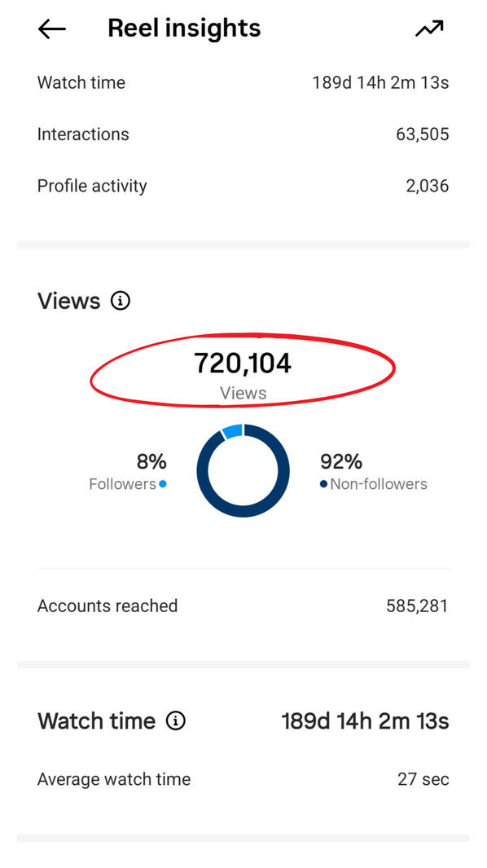Image resolution: width=487 pixels, height=868 pixels.
Task: Tap the 720,104 views count
Action: [243, 364]
